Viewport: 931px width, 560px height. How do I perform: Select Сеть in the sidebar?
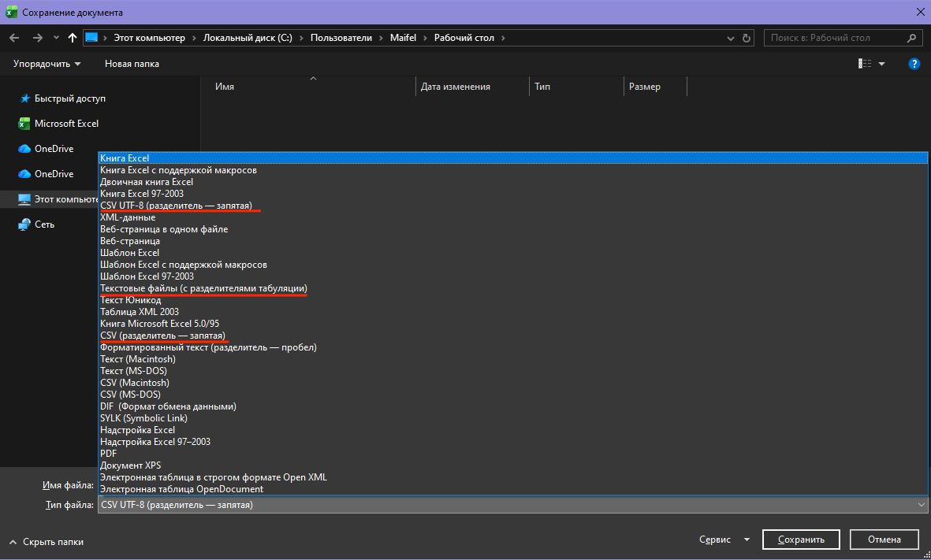pos(44,224)
